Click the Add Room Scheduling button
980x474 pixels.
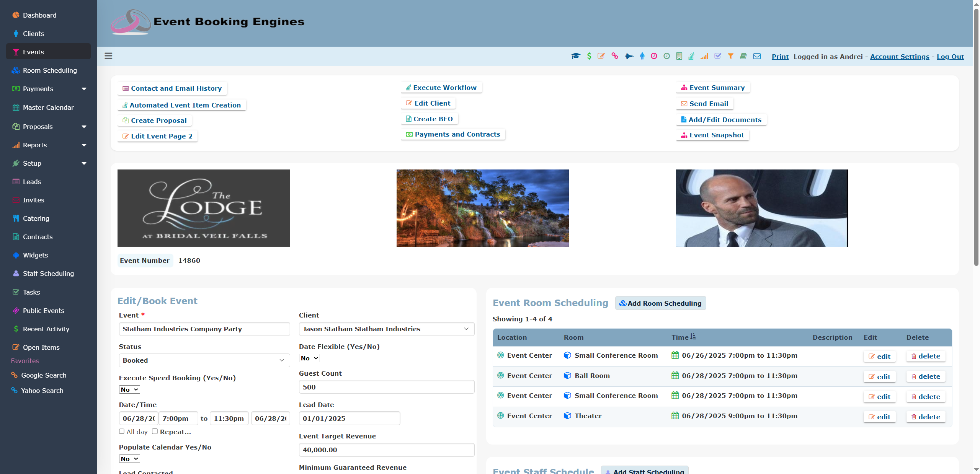pyautogui.click(x=660, y=303)
